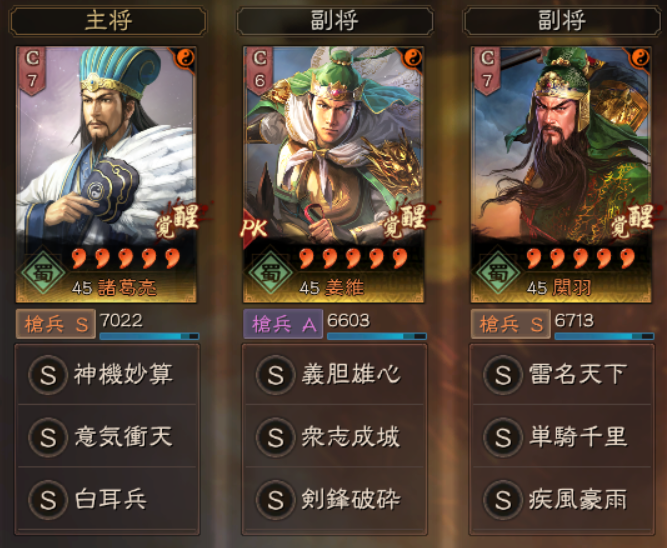Click the 蜀 faction emblem on 諸葛亮's card

click(x=43, y=273)
